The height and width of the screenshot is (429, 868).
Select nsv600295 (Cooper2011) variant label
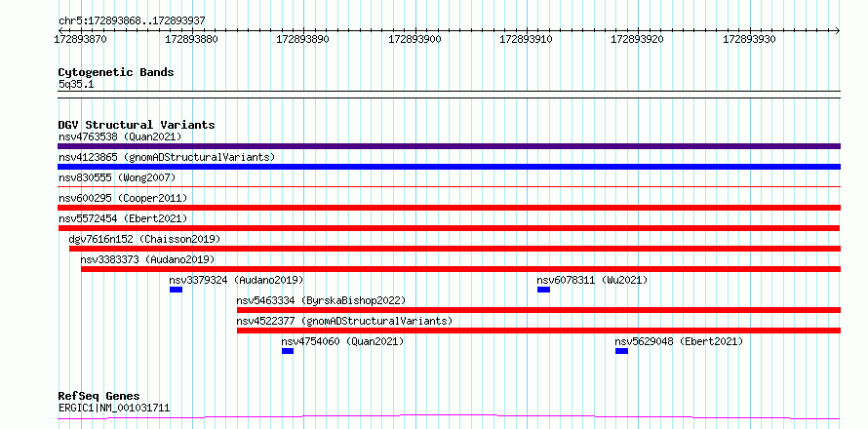(x=123, y=198)
